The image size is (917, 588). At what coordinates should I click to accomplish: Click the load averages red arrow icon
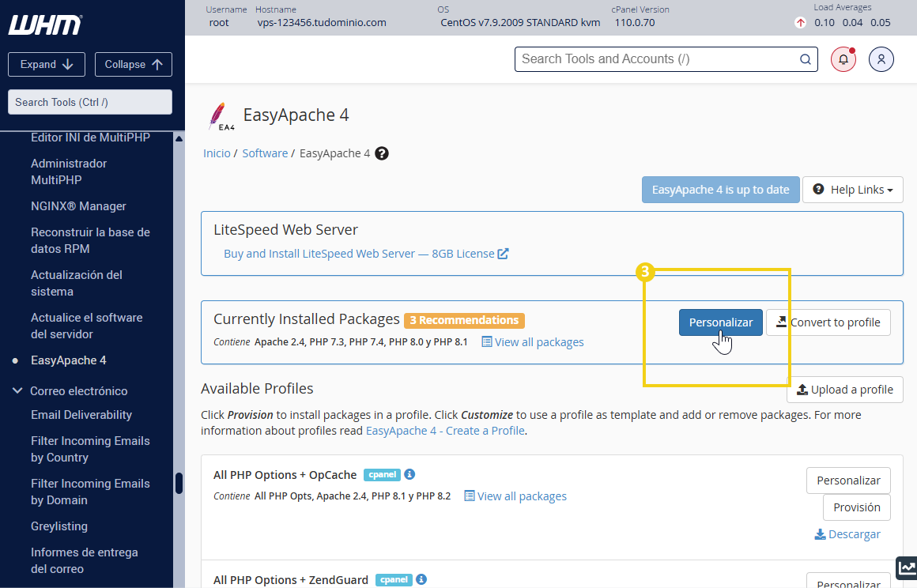(x=800, y=23)
